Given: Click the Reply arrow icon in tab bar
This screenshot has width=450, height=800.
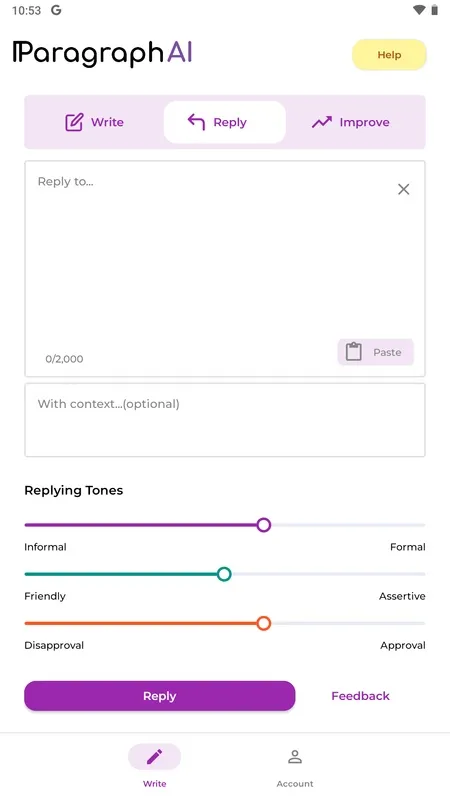Looking at the screenshot, I should [x=196, y=122].
